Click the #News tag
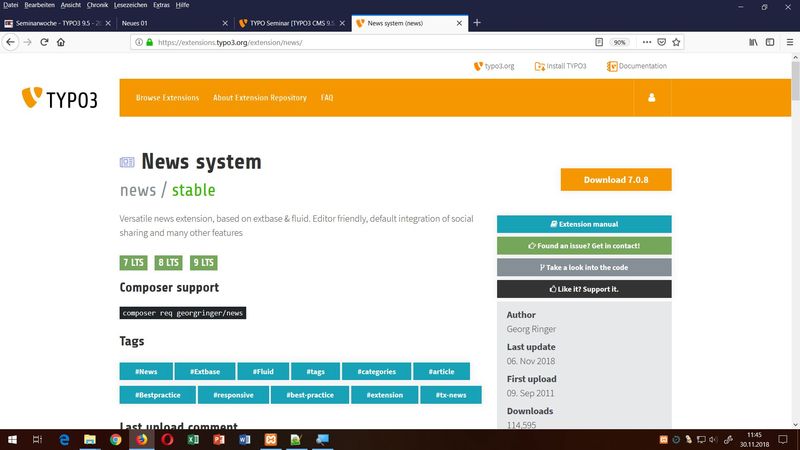Image resolution: width=800 pixels, height=450 pixels. (146, 371)
